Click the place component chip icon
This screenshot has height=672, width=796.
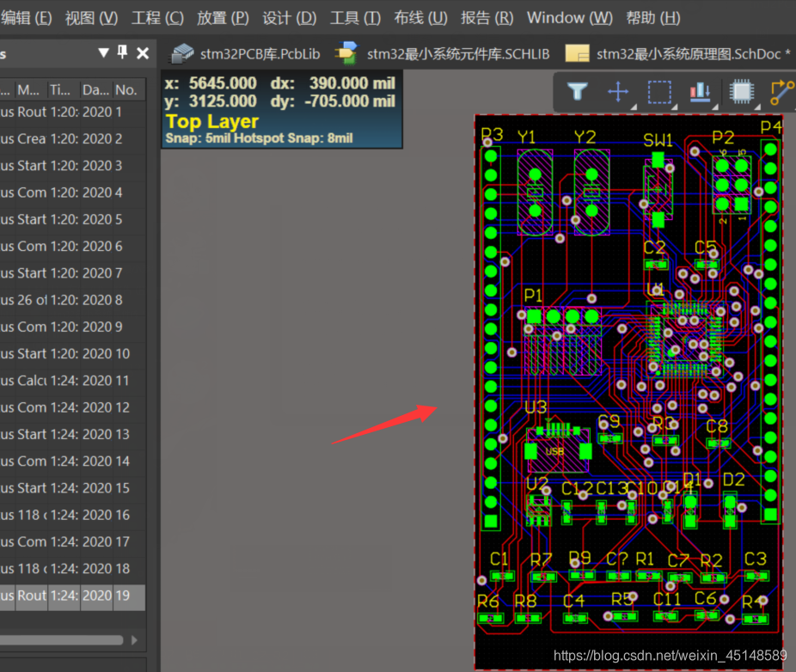738,91
